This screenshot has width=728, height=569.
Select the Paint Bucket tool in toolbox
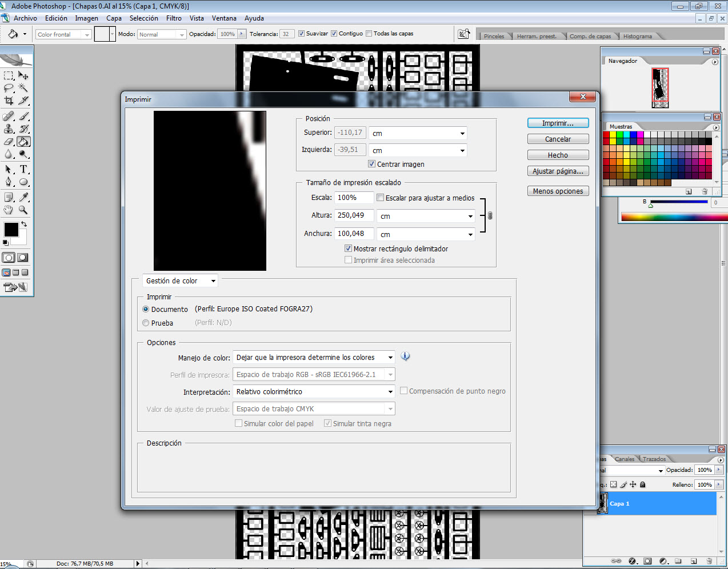(23, 141)
